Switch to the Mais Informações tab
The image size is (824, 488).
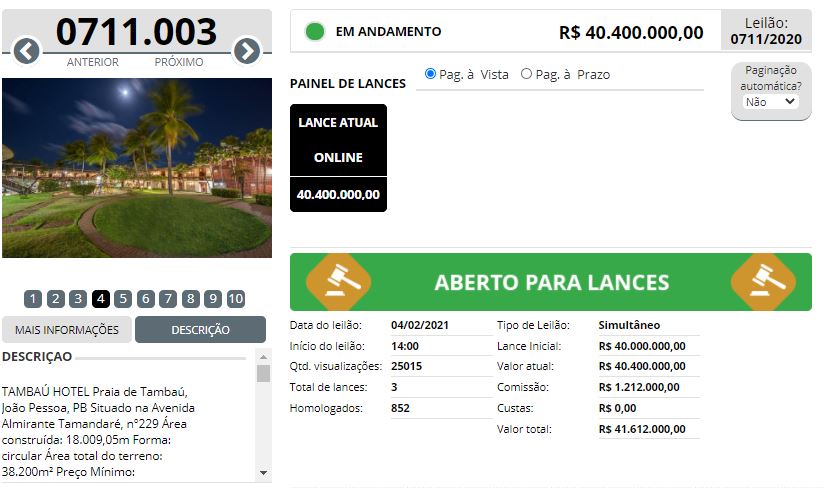[67, 330]
